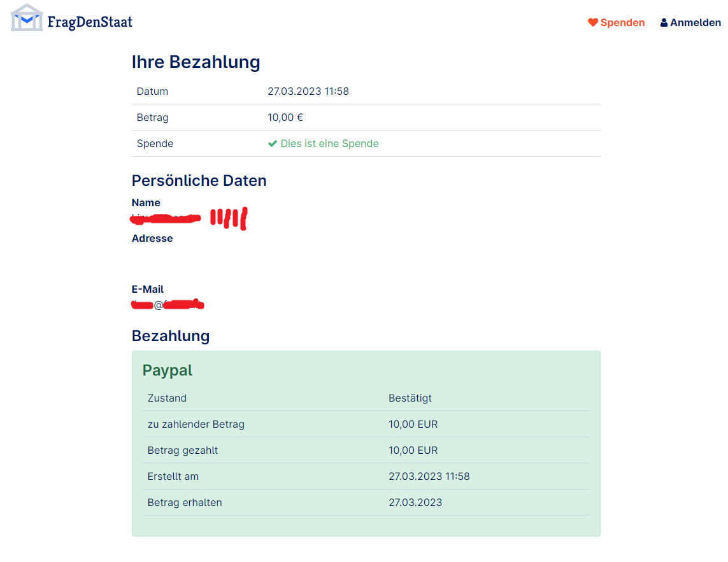Click the green checkmark donation icon

click(x=273, y=144)
